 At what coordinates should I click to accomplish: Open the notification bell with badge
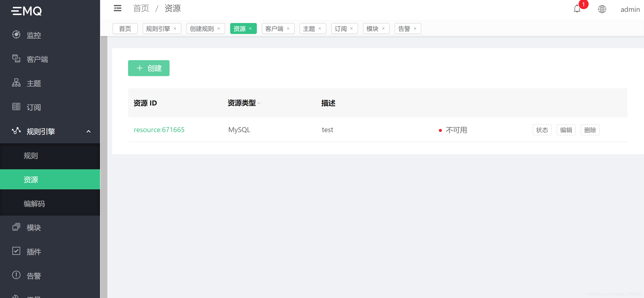coord(577,9)
